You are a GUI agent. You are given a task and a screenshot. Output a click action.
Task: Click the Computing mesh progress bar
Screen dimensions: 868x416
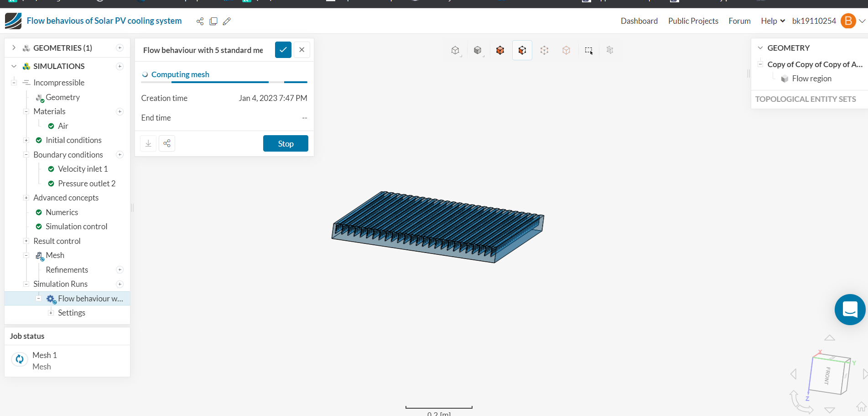click(224, 82)
